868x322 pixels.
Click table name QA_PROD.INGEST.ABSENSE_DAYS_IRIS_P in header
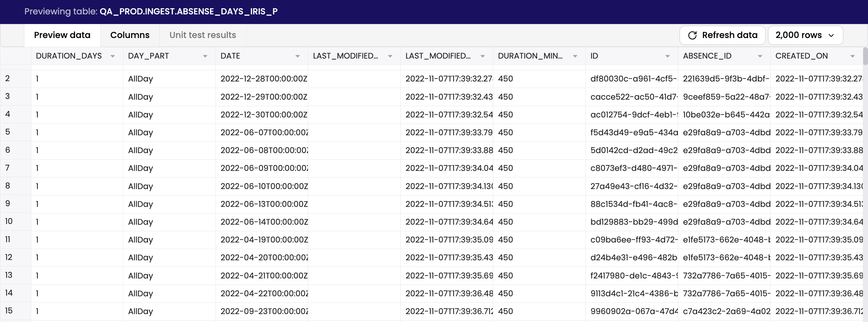[x=188, y=12]
